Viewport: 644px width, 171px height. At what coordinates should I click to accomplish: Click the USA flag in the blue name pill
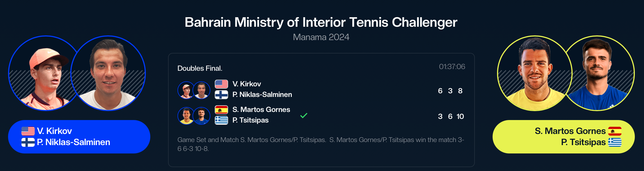point(28,131)
